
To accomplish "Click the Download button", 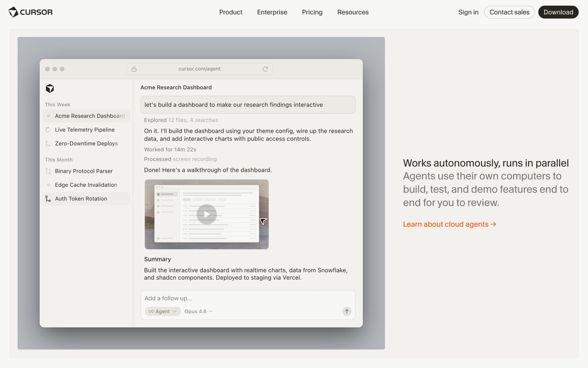I will tap(558, 12).
